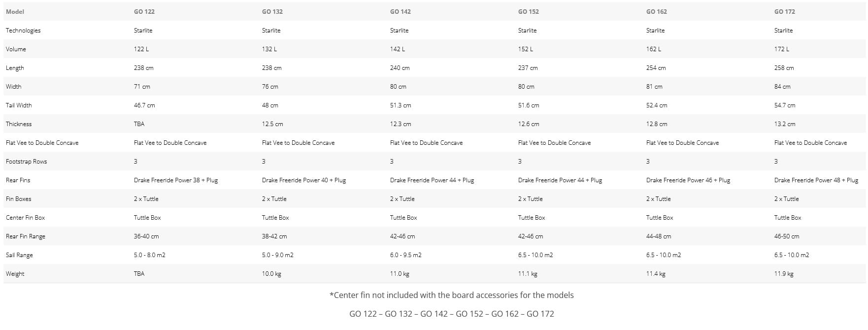Select the Rear Fin Range row label
Viewport: 868px width, 330px height.
point(25,236)
